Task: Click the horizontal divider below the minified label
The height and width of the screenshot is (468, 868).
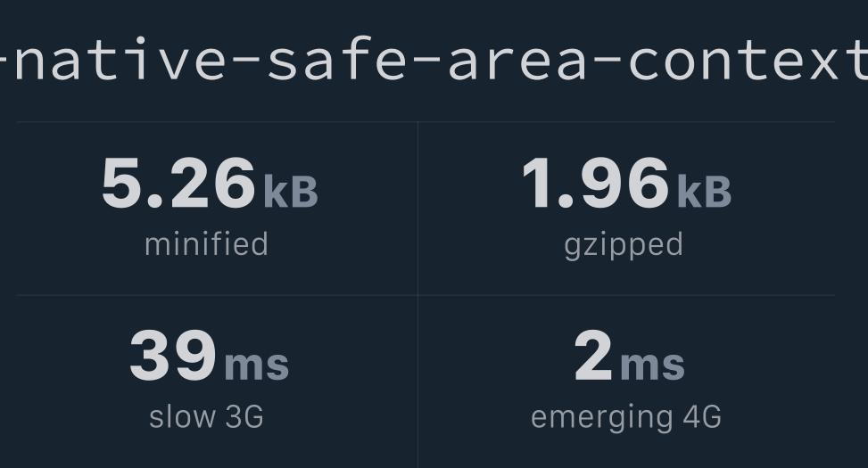Action: point(214,295)
